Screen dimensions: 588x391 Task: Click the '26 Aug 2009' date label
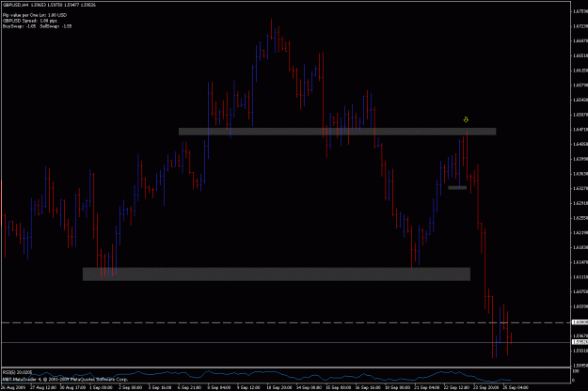click(x=13, y=387)
